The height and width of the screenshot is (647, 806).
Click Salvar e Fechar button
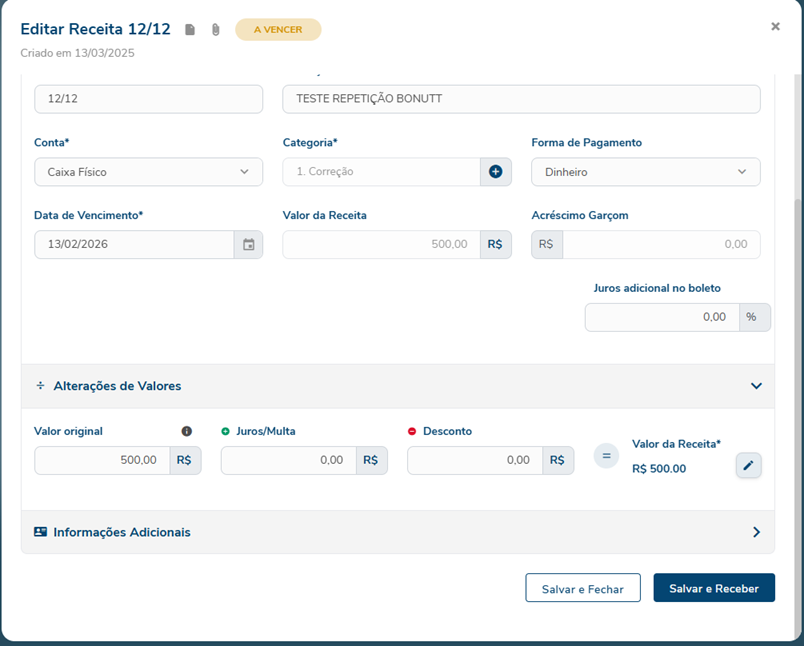tap(582, 589)
